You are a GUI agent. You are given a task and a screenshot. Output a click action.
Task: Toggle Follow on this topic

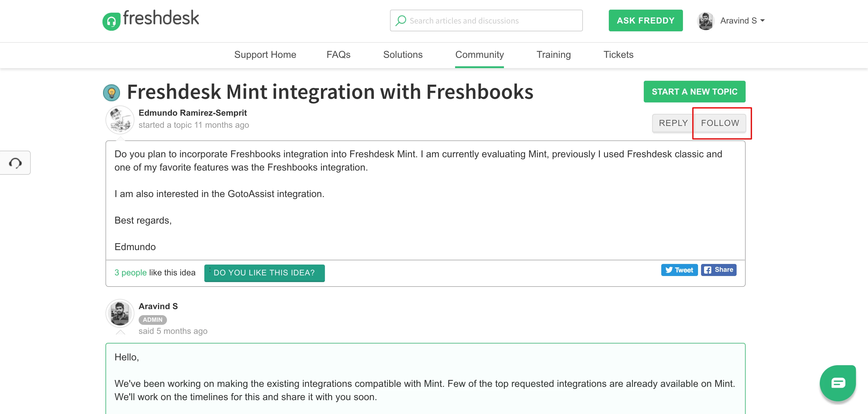720,123
